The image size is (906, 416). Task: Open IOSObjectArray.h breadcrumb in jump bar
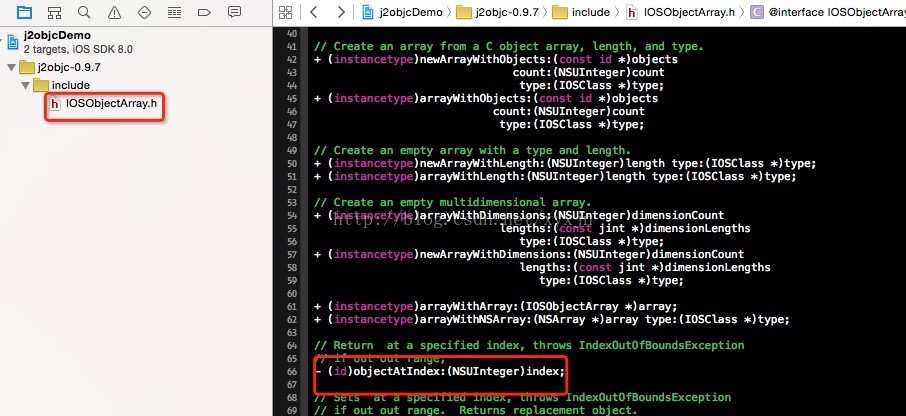(x=681, y=12)
